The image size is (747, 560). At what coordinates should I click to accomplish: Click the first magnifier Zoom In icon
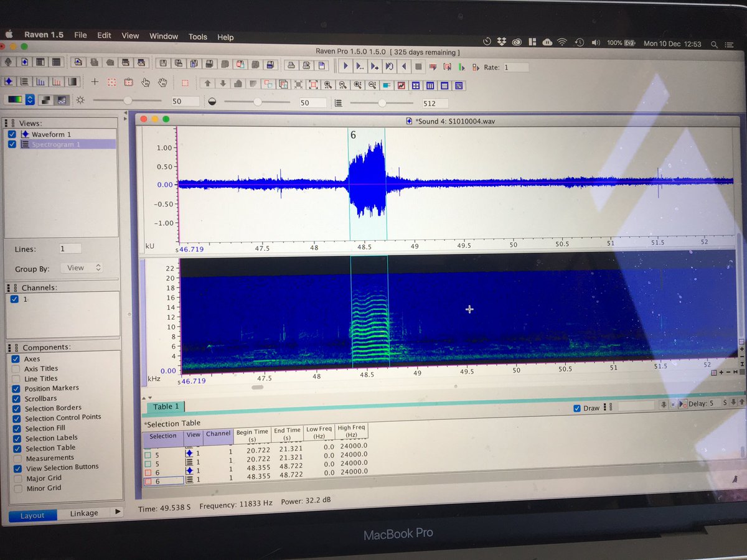pyautogui.click(x=327, y=85)
